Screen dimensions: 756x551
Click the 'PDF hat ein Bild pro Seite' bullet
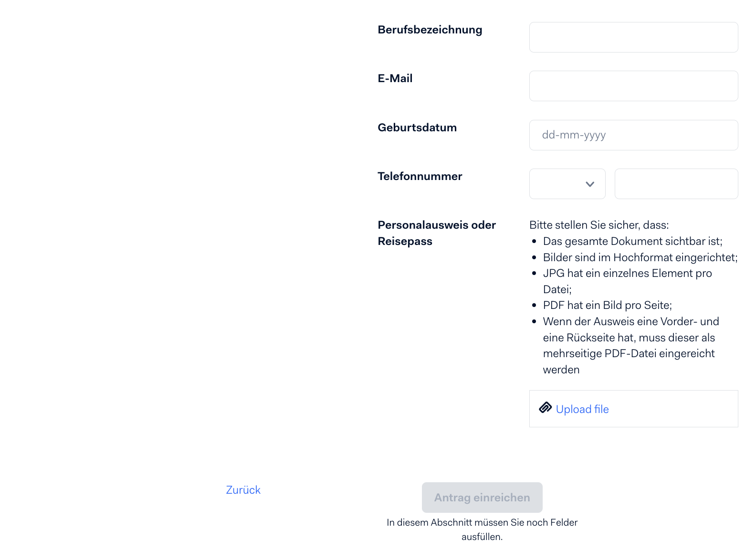pos(608,305)
